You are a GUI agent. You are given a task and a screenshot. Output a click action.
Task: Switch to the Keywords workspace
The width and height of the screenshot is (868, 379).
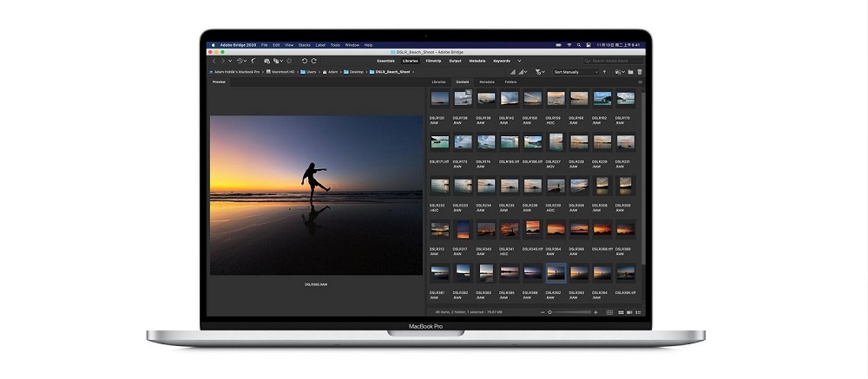pos(502,61)
